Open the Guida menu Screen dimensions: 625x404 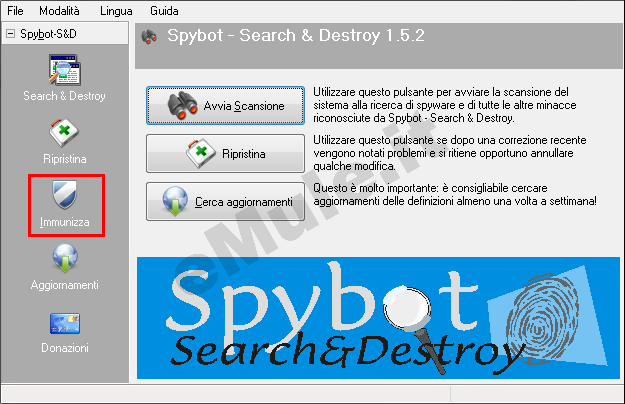(x=164, y=11)
